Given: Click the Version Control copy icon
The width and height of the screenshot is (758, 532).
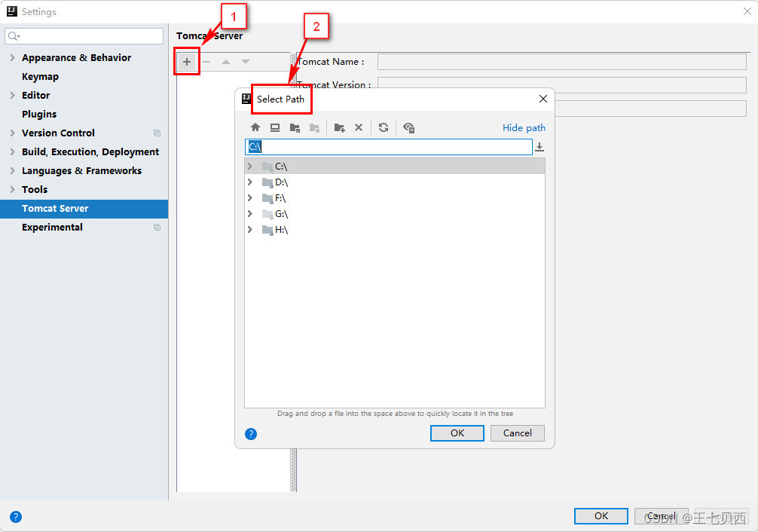Looking at the screenshot, I should point(157,133).
